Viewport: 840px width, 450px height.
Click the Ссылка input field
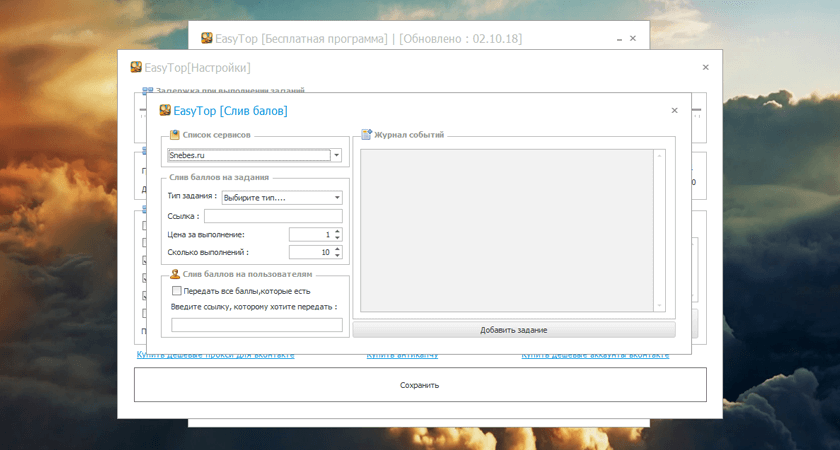tap(273, 216)
